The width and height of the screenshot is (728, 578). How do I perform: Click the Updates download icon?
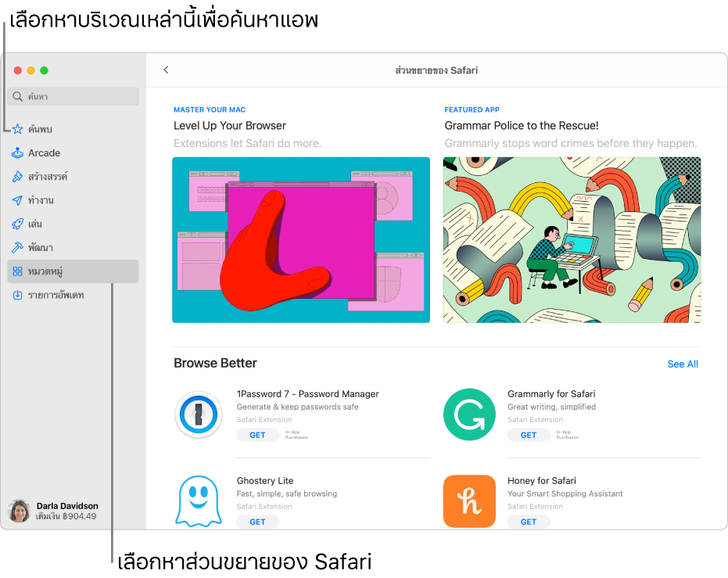pyautogui.click(x=18, y=296)
